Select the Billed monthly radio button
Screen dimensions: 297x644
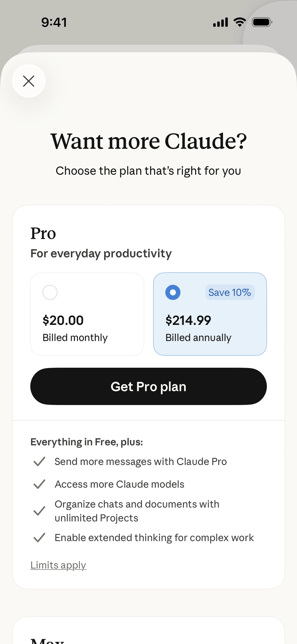coord(50,292)
